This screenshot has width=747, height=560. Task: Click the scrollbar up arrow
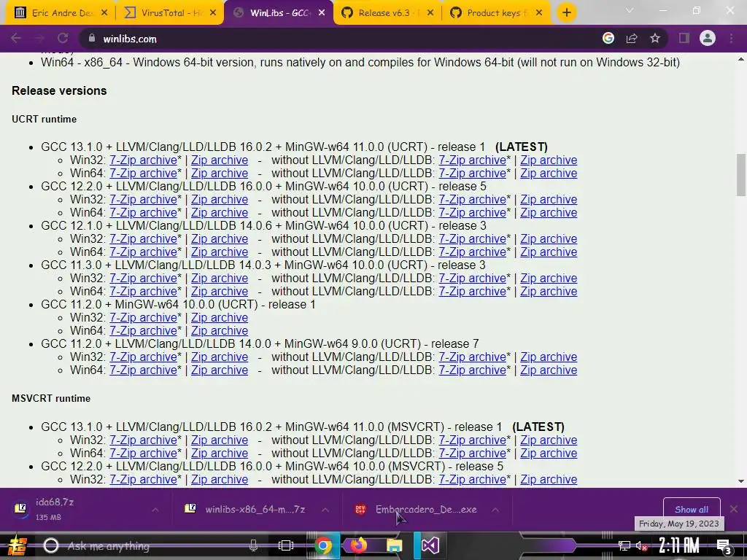(x=741, y=60)
